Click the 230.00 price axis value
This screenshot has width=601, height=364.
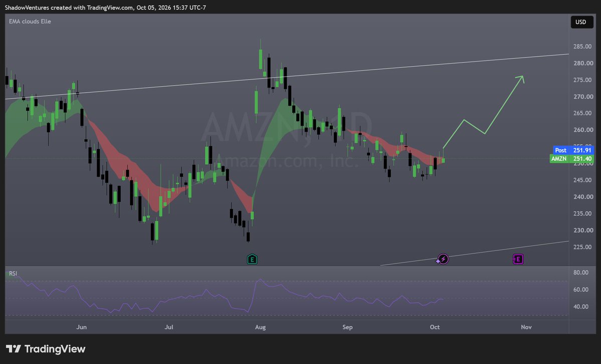pos(583,230)
